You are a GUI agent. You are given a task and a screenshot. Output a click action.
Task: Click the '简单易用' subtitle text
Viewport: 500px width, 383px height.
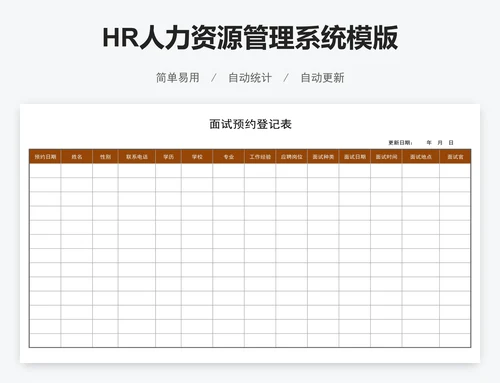(x=178, y=78)
